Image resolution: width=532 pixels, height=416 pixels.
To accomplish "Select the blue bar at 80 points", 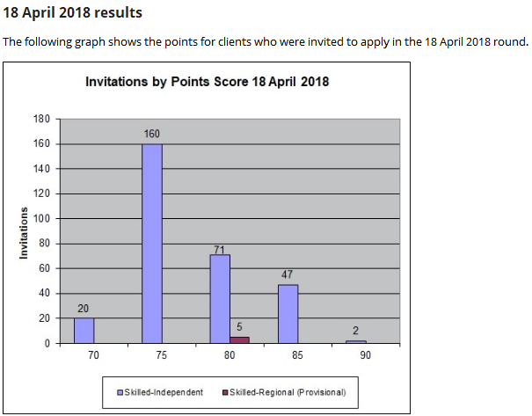I will point(220,299).
